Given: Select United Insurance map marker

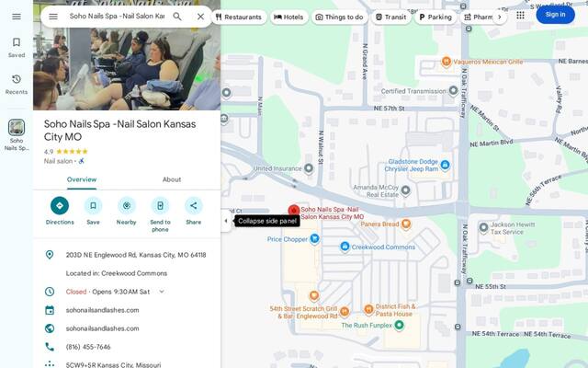Looking at the screenshot, I should point(309,168).
